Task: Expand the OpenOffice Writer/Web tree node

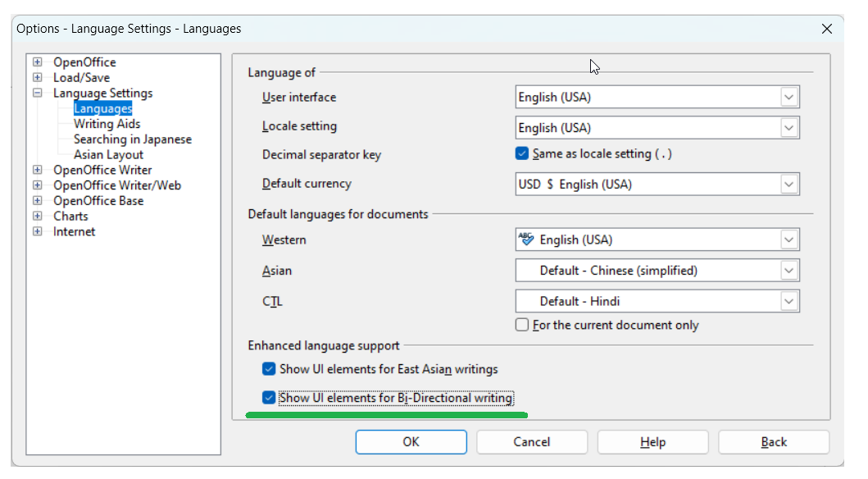Action: pyautogui.click(x=37, y=185)
